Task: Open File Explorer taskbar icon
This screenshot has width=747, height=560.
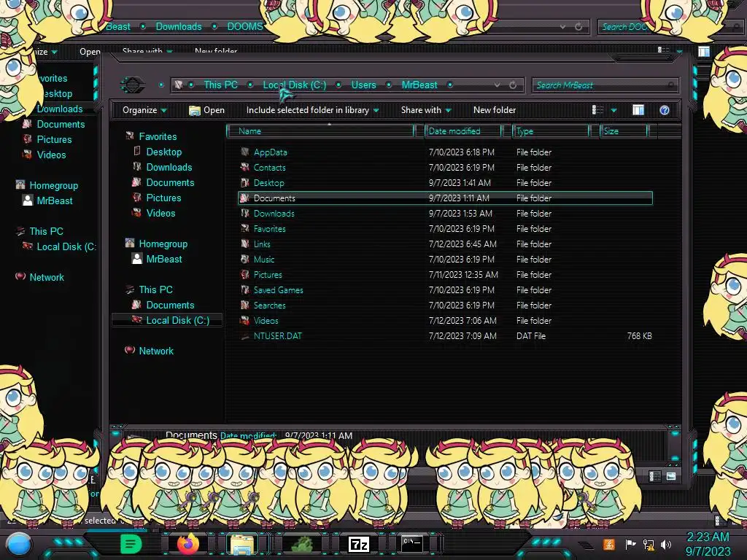Action: 242,544
